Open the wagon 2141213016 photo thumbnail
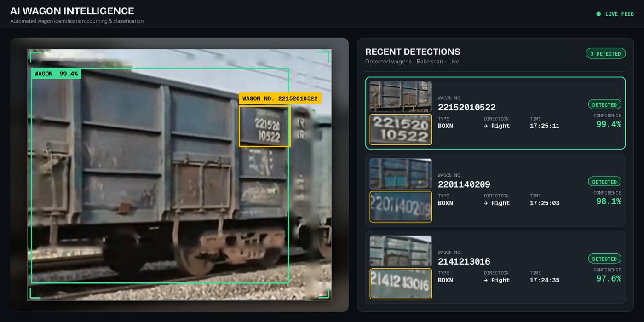 click(401, 251)
